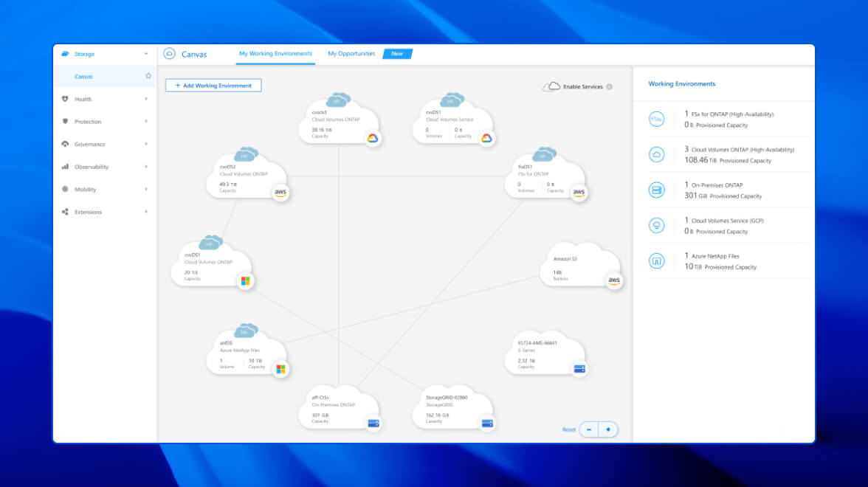The image size is (868, 487).
Task: Click the Reset link below the canvas
Action: 568,429
